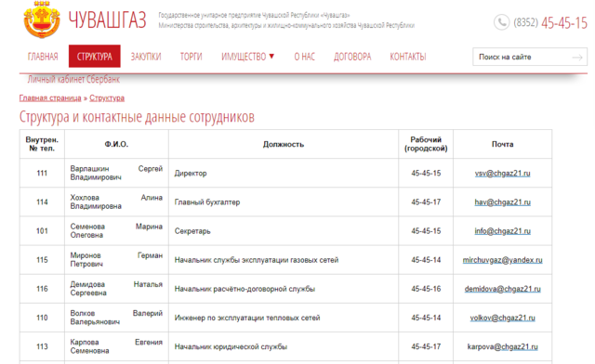Select the name Карпова Евгения Семеновна
The width and height of the screenshot is (595, 364).
pyautogui.click(x=116, y=346)
